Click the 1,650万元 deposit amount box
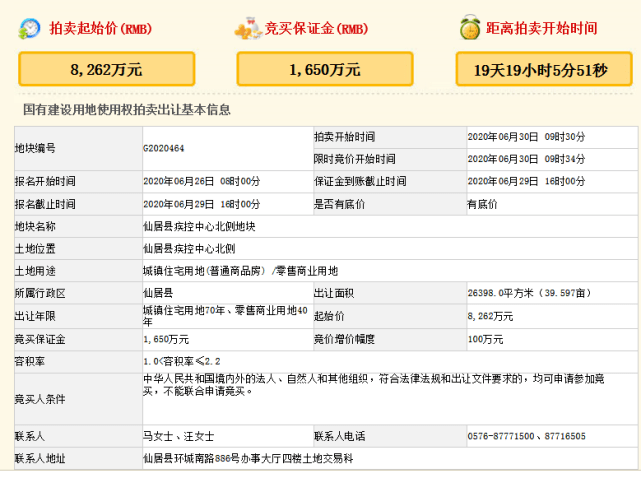This screenshot has height=478, width=641. click(x=324, y=69)
